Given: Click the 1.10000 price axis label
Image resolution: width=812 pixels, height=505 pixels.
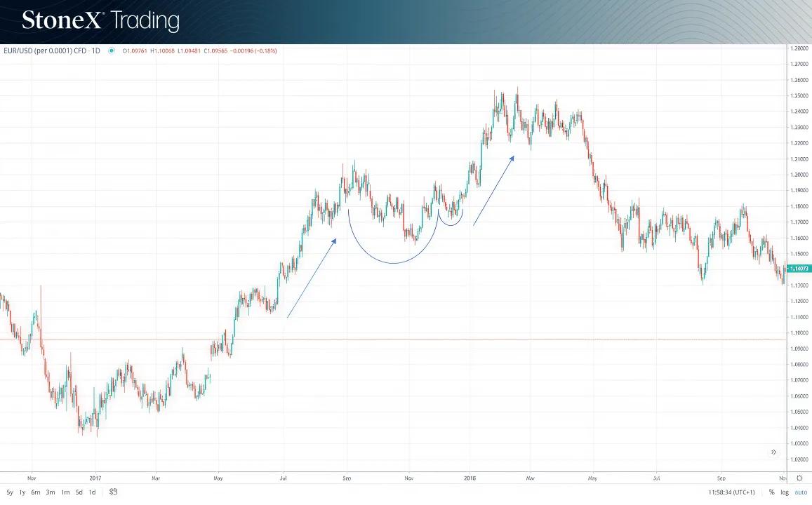Looking at the screenshot, I should [x=799, y=332].
